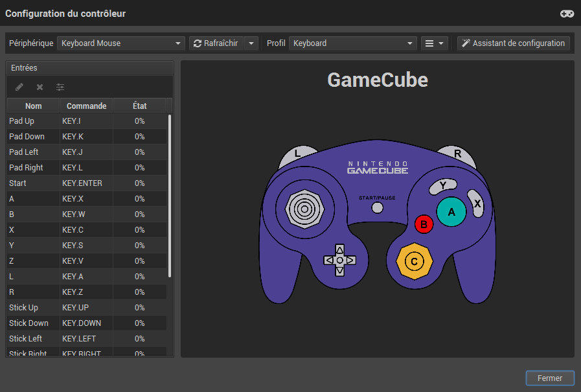Click the Y button on the controller image
Image resolution: width=581 pixels, height=392 pixels.
[443, 186]
